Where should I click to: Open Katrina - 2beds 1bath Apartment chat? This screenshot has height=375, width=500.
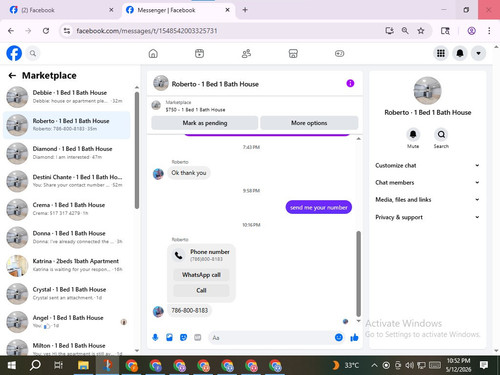click(x=67, y=265)
